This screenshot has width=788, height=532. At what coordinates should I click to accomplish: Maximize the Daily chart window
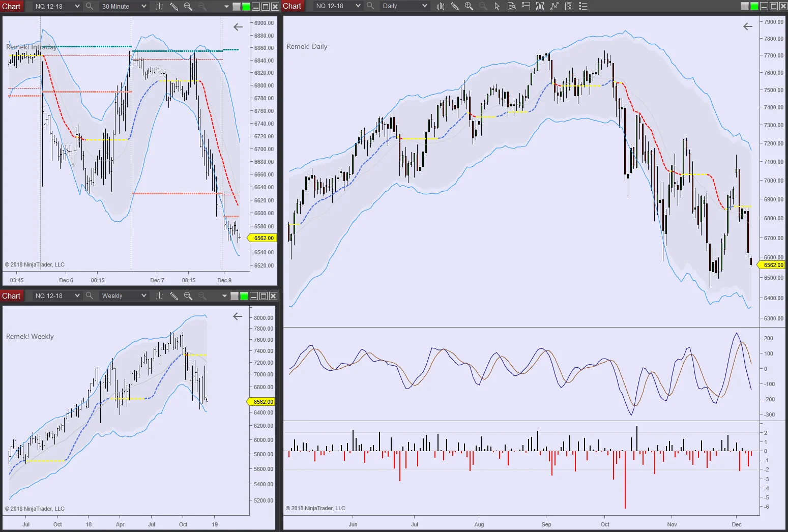coord(774,6)
